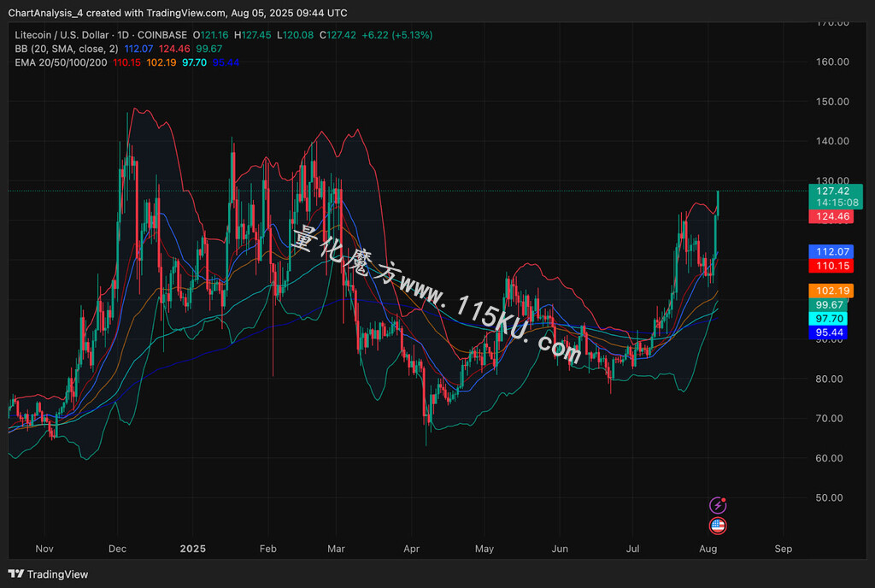The image size is (875, 588).
Task: Click the 150.00 price scale label
Action: coord(832,102)
